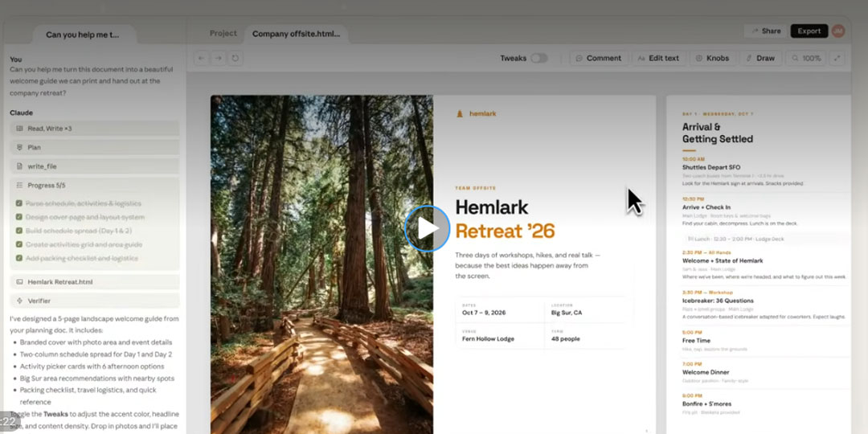
Task: Collapse the Progress 5/5 section
Action: coord(95,186)
